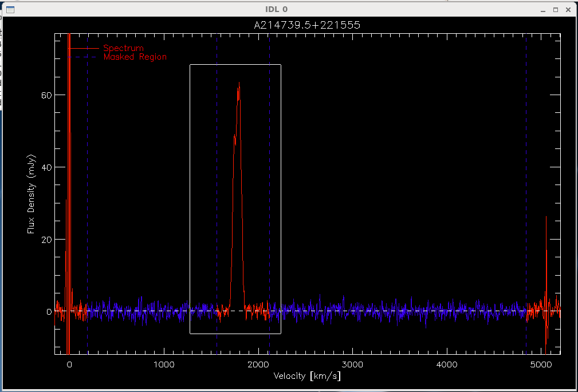578x392 pixels.
Task: Click the plot title "A214739.5+221555"
Action: [x=307, y=25]
